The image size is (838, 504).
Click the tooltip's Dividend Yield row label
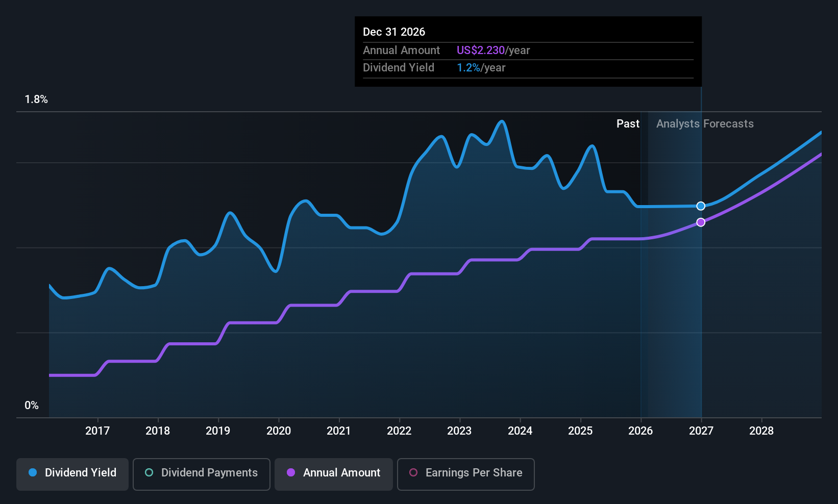coord(399,68)
